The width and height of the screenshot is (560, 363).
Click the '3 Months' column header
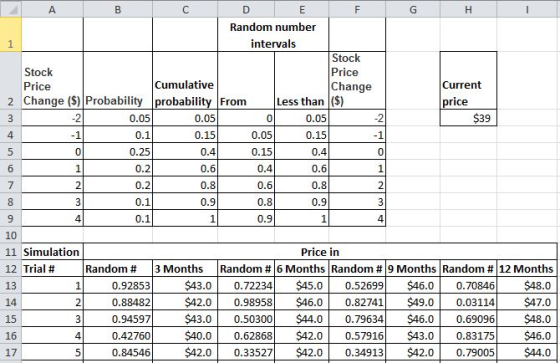pyautogui.click(x=185, y=269)
